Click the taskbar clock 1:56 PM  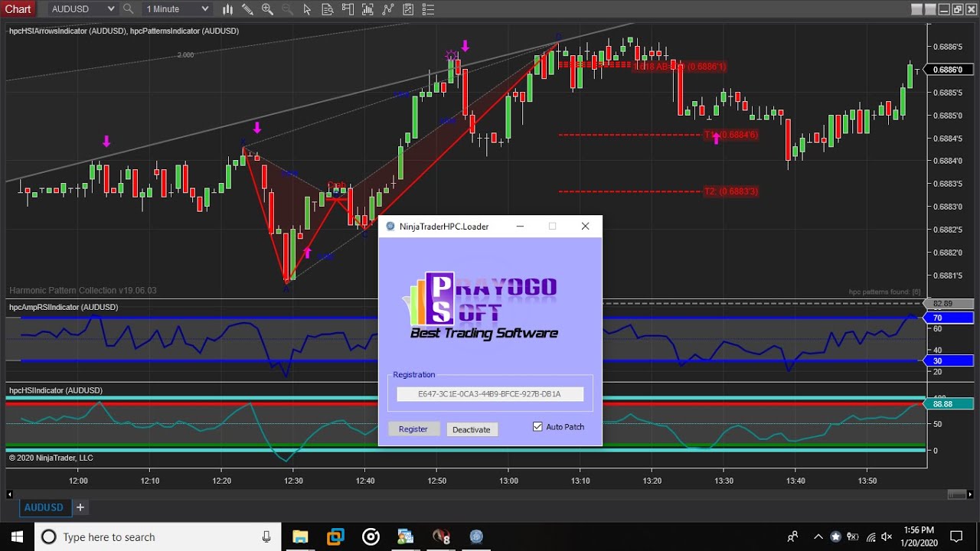[918, 530]
